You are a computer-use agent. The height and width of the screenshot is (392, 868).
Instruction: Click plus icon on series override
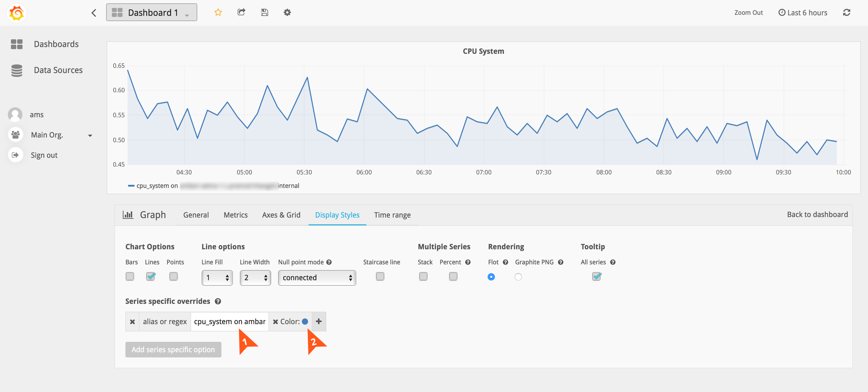coord(318,322)
